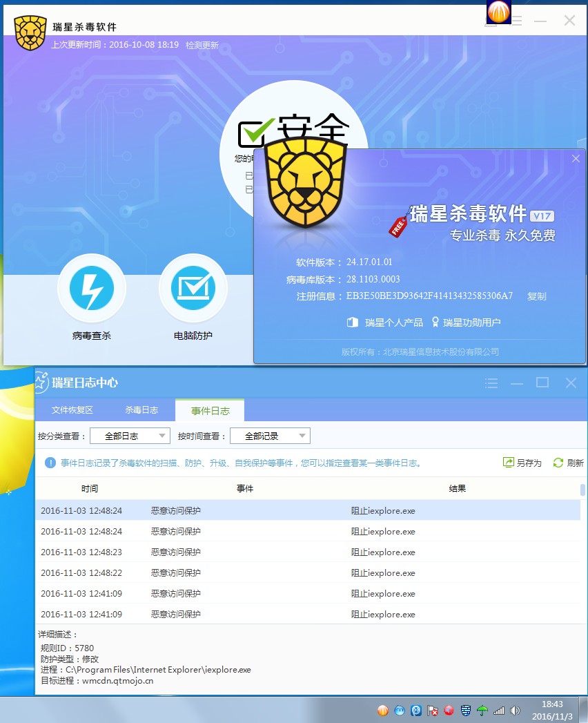Image resolution: width=588 pixels, height=723 pixels.
Task: Click the 时间 column header
Action: pyautogui.click(x=90, y=488)
